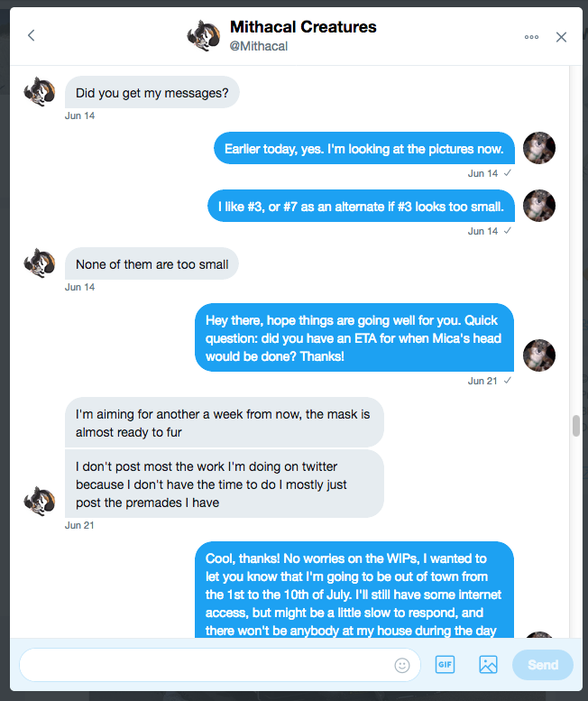Close the direct message dialog
Viewport: 588px width, 701px height.
click(x=561, y=37)
